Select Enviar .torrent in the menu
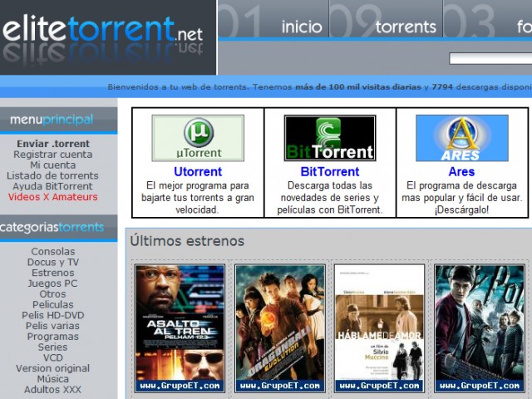532x399 pixels. click(53, 144)
